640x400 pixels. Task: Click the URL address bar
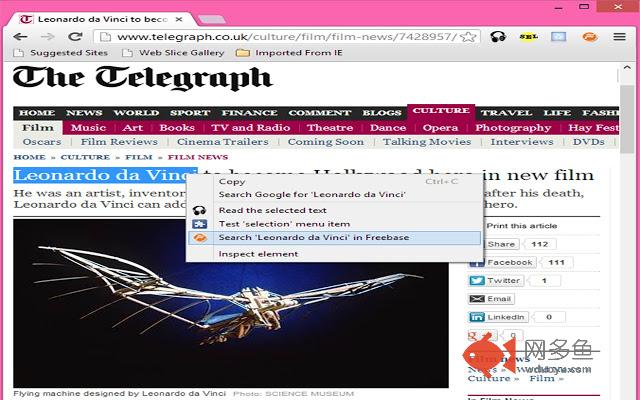pyautogui.click(x=280, y=37)
